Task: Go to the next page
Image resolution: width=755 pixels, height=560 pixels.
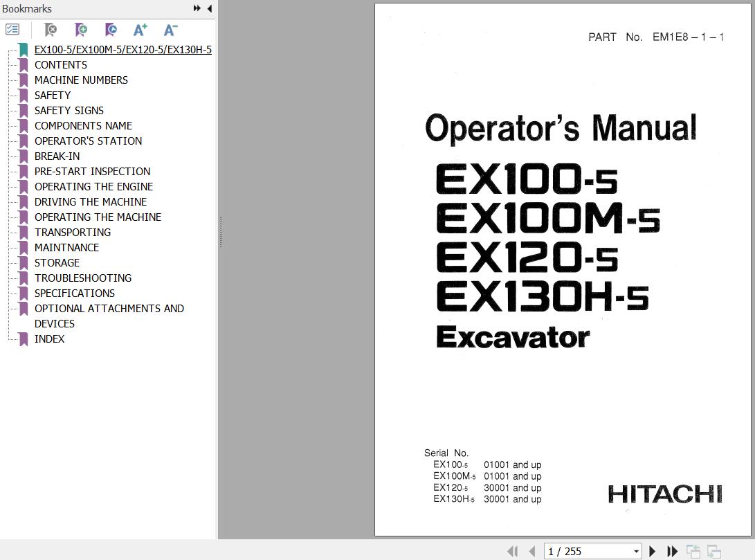Action: (653, 551)
